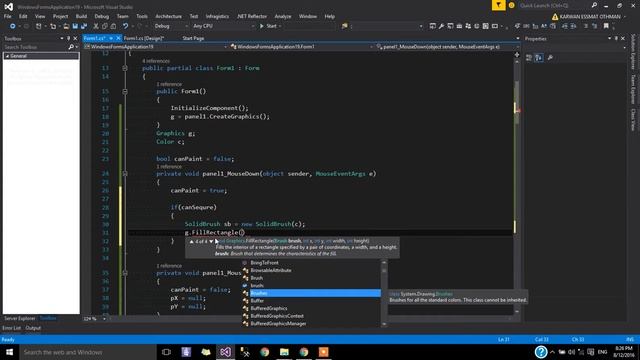Open the Debug configuration dropdown
This screenshot has width=640, height=360.
[171, 26]
